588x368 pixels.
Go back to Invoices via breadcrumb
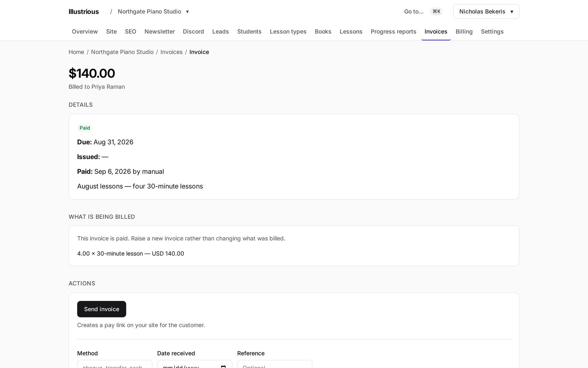point(171,52)
